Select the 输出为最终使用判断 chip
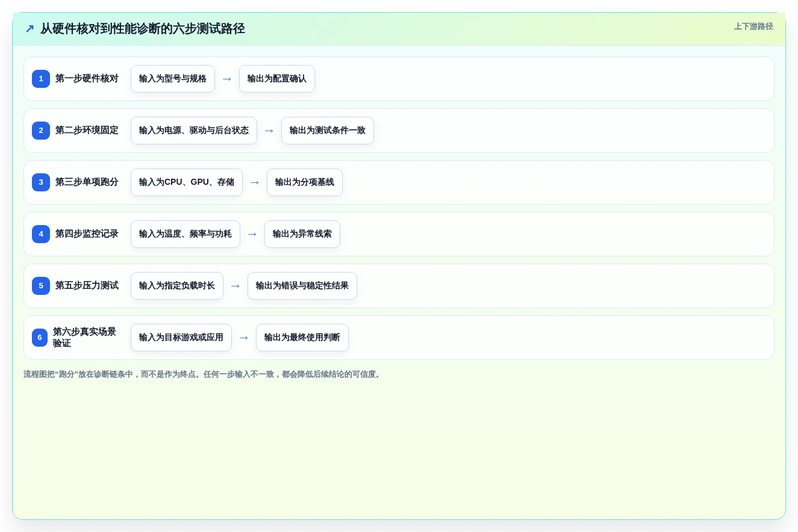 pyautogui.click(x=302, y=338)
